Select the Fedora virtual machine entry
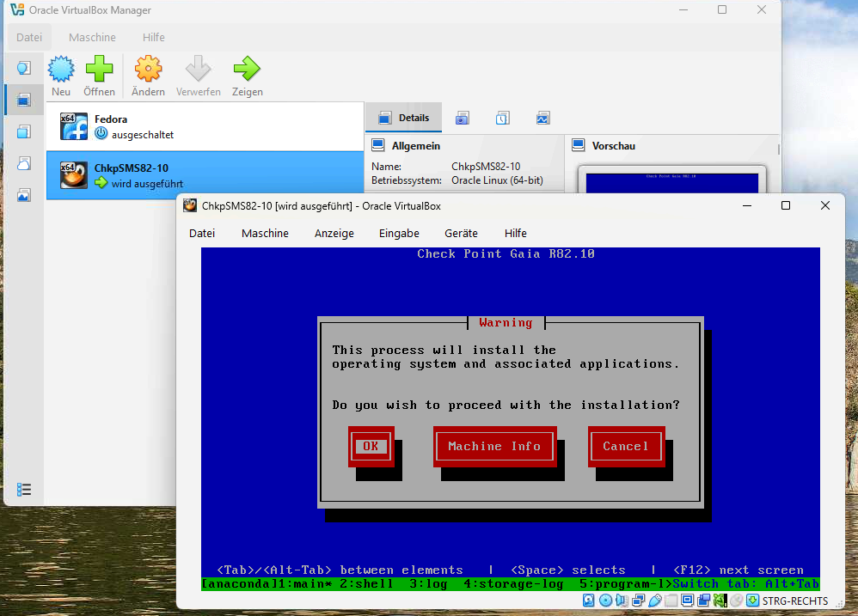 tap(205, 126)
